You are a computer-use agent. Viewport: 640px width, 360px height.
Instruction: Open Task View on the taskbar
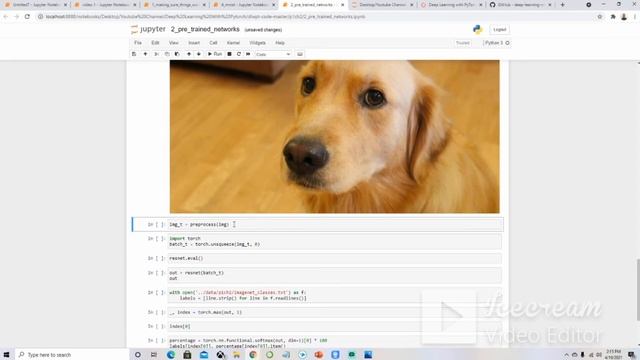point(154,355)
